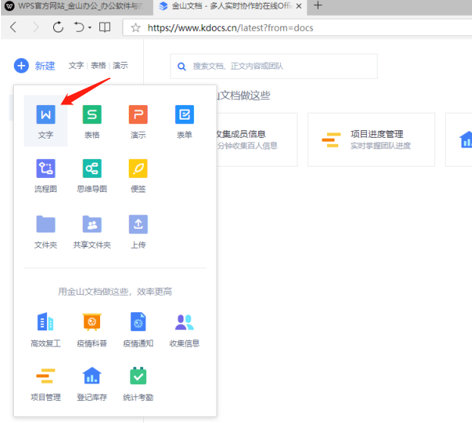472x423 pixels.
Task: Toggle the reading mode book icon
Action: point(105,27)
